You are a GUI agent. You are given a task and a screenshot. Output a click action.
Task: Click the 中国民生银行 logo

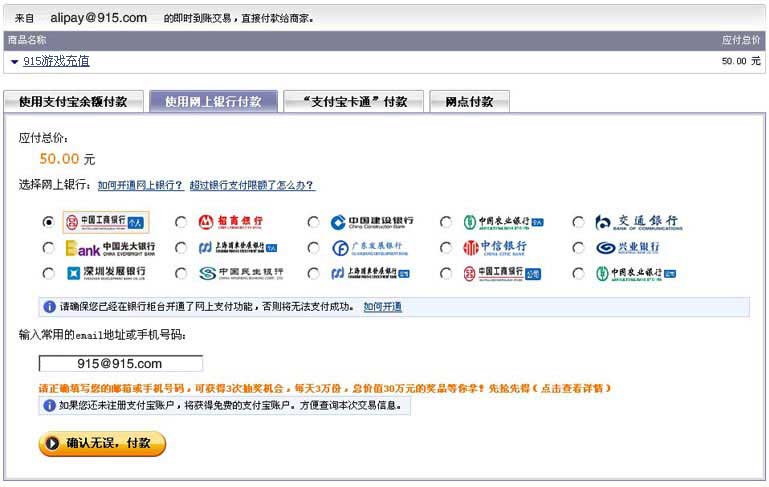pyautogui.click(x=241, y=273)
